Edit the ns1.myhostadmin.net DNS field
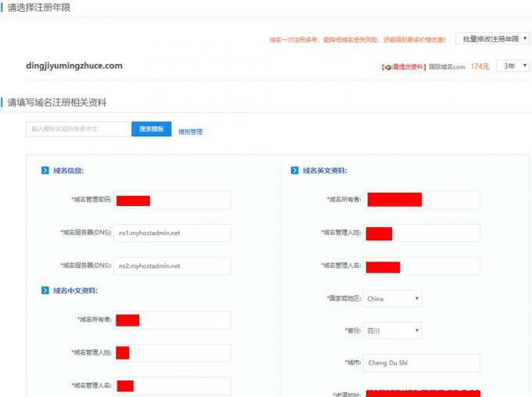The image size is (532, 397). pos(172,233)
